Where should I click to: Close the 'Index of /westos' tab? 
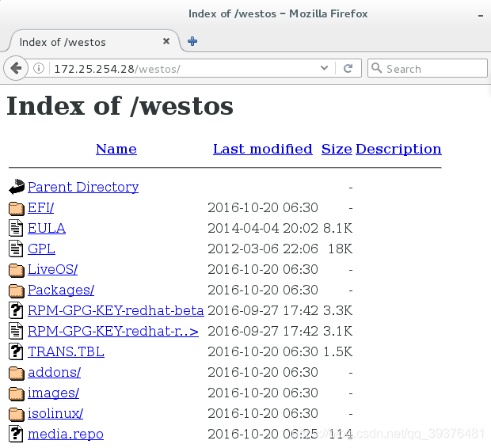click(166, 41)
